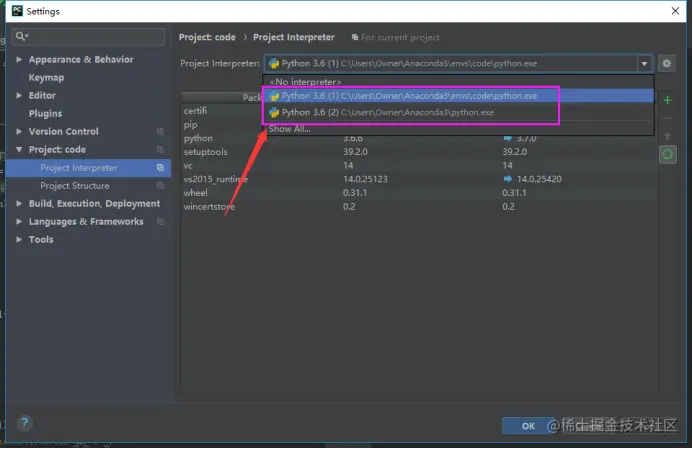Open the Plugins settings page

(x=45, y=113)
